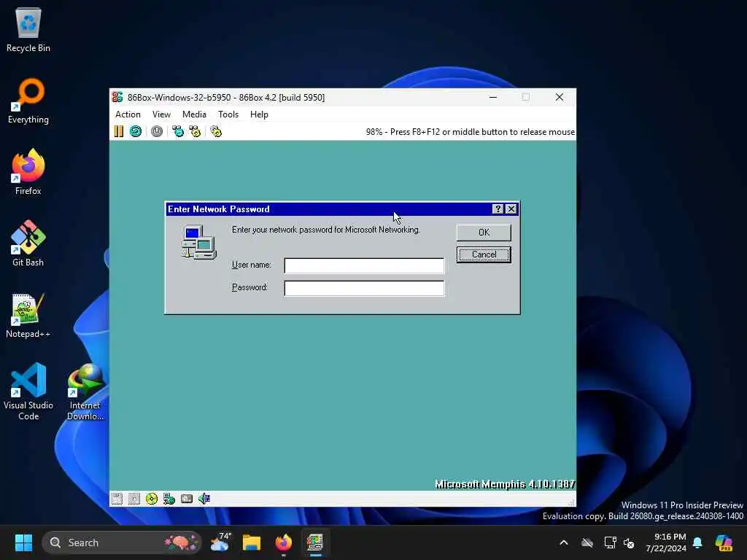747x560 pixels.
Task: Open the Tools menu
Action: pyautogui.click(x=228, y=114)
